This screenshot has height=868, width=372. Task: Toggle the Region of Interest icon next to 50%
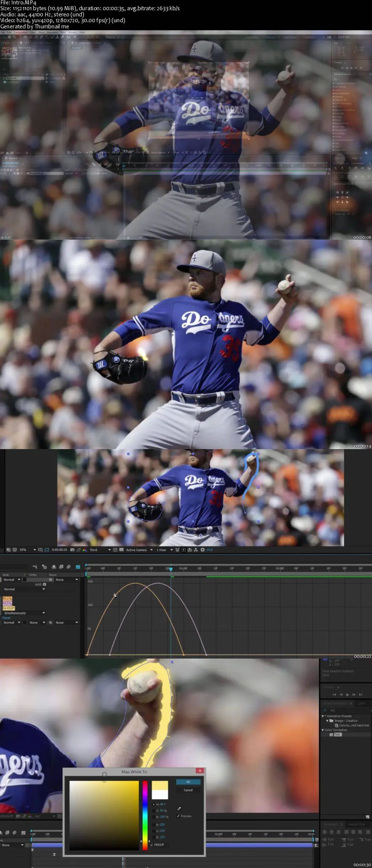coord(41,550)
